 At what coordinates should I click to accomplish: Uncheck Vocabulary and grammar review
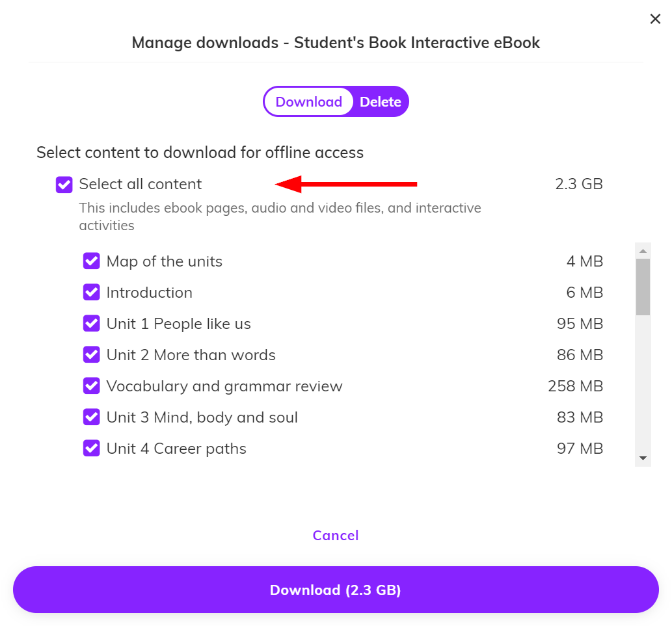(91, 386)
